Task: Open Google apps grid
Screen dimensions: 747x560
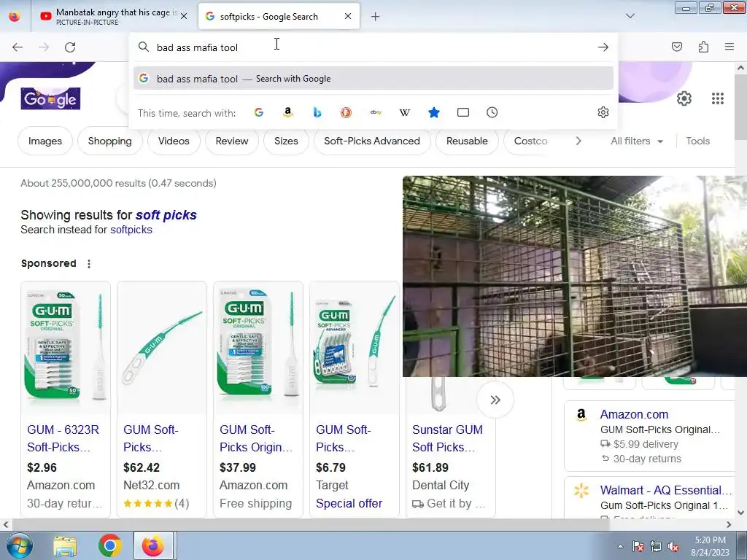Action: 718,98
